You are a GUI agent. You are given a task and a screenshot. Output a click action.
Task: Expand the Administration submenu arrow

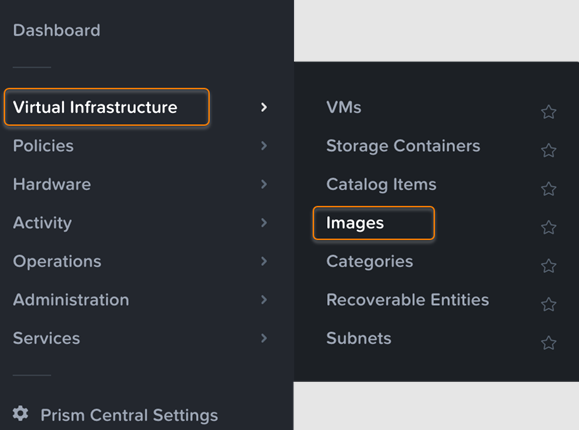click(264, 300)
